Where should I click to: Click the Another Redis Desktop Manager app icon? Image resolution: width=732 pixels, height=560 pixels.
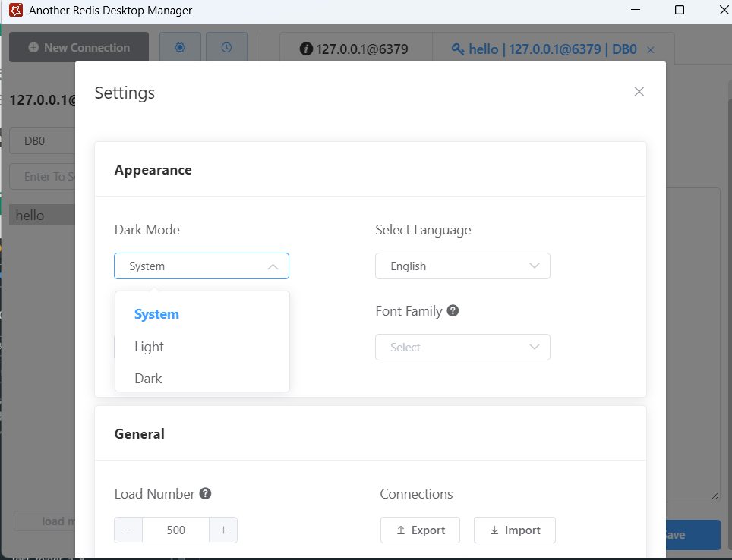coord(16,11)
